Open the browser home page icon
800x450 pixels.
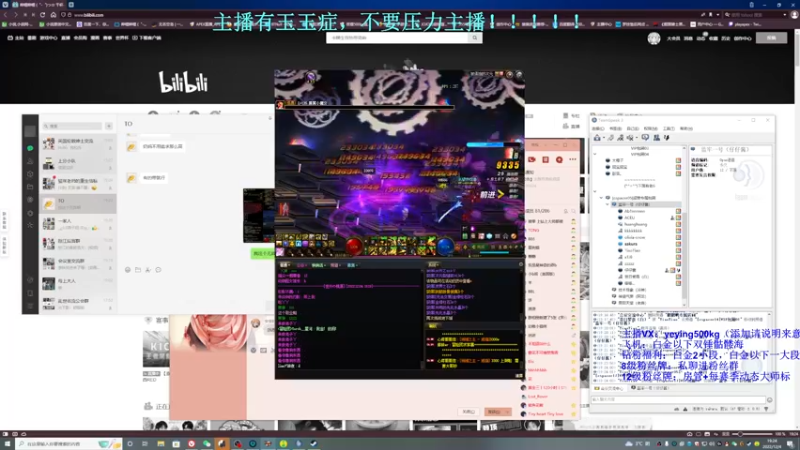coord(53,15)
